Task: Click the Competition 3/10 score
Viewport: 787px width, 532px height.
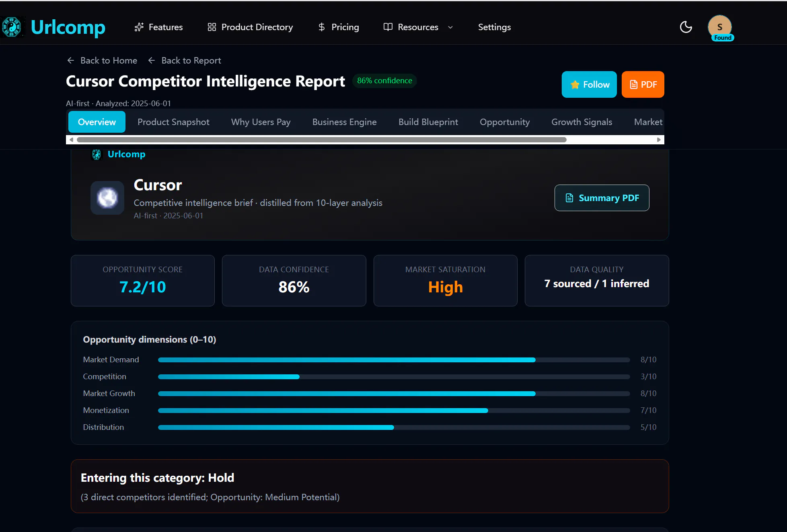Action: pyautogui.click(x=648, y=376)
